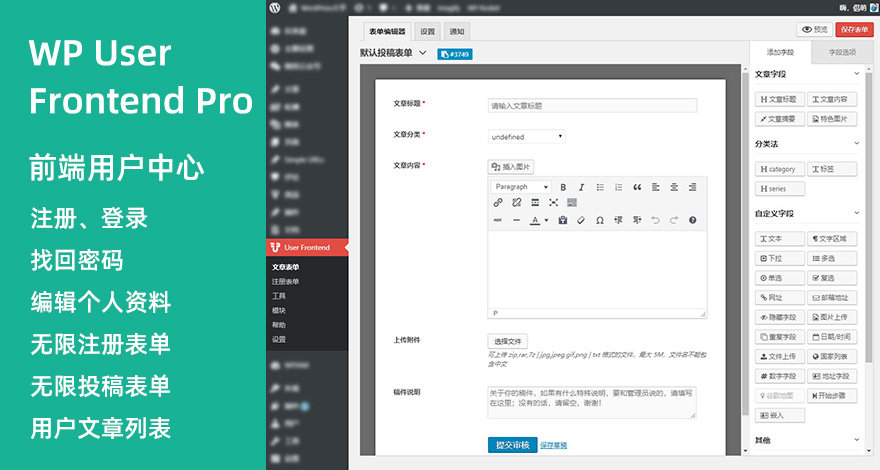Apply strikethrough formatting
Screen dimensions: 880x470
[x=498, y=220]
